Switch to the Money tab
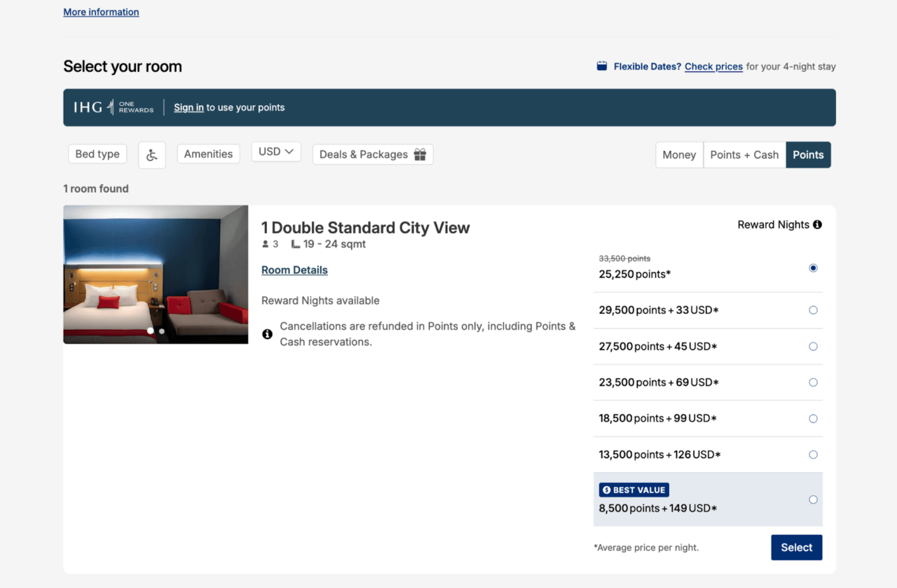The image size is (897, 588). click(679, 155)
